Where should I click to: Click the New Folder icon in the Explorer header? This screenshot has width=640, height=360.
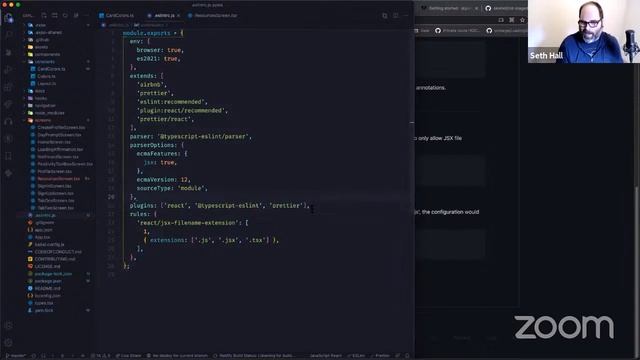click(x=54, y=16)
